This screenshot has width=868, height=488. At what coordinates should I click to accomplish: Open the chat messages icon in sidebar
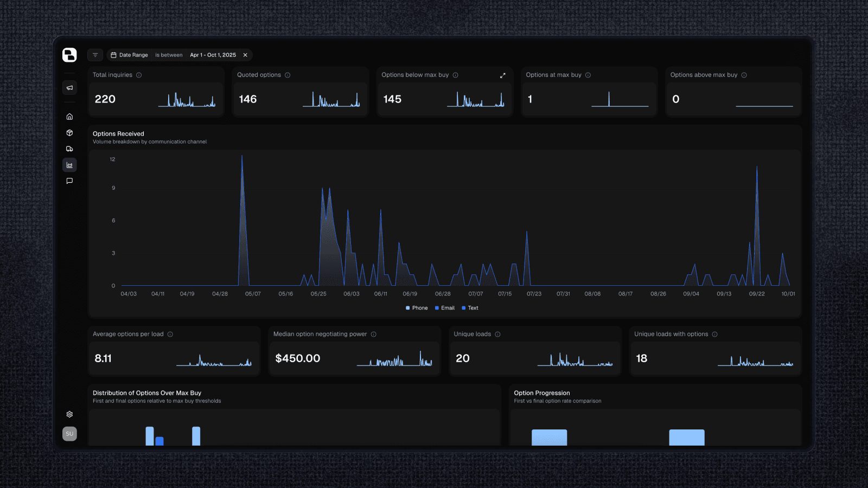[x=69, y=181]
